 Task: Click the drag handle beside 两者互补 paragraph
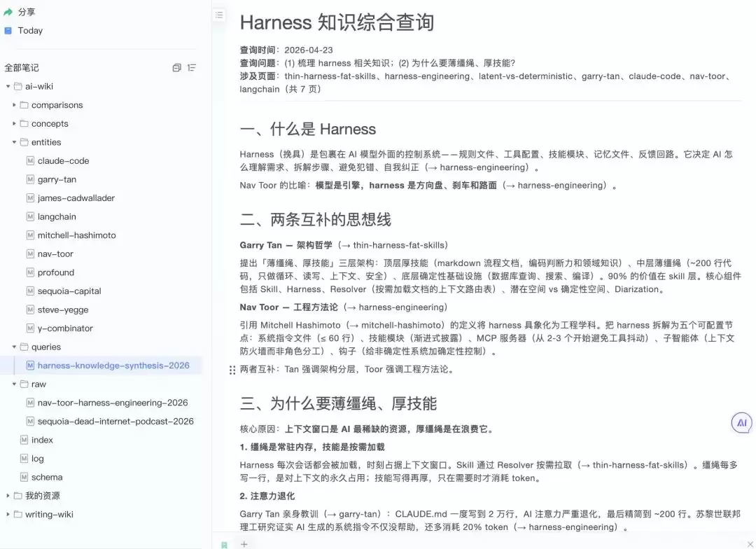pyautogui.click(x=232, y=370)
